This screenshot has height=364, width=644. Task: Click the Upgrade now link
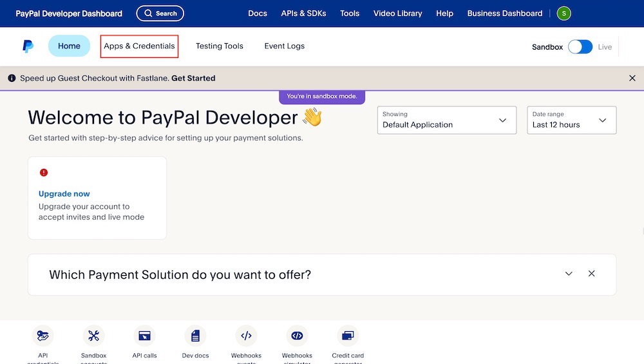click(x=64, y=194)
